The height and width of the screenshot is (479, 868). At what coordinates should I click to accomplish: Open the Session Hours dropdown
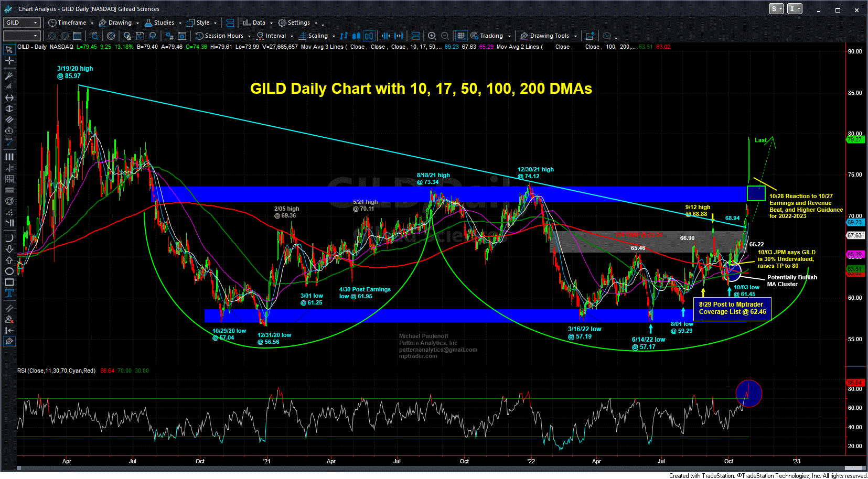click(223, 36)
